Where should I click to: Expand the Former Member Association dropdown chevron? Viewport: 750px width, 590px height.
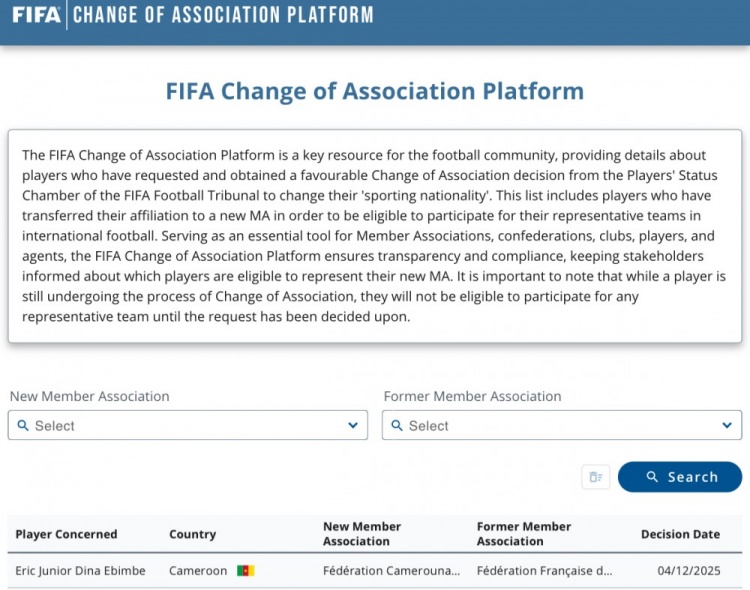point(727,425)
